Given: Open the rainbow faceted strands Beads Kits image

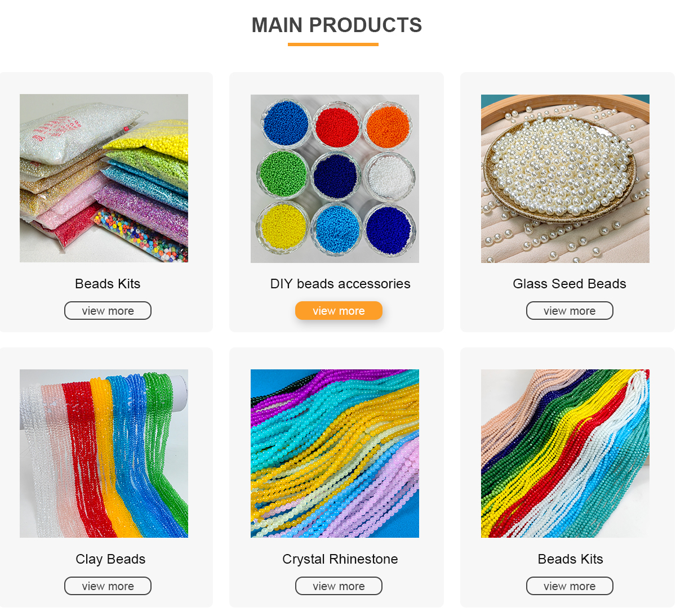Looking at the screenshot, I should (x=565, y=453).
